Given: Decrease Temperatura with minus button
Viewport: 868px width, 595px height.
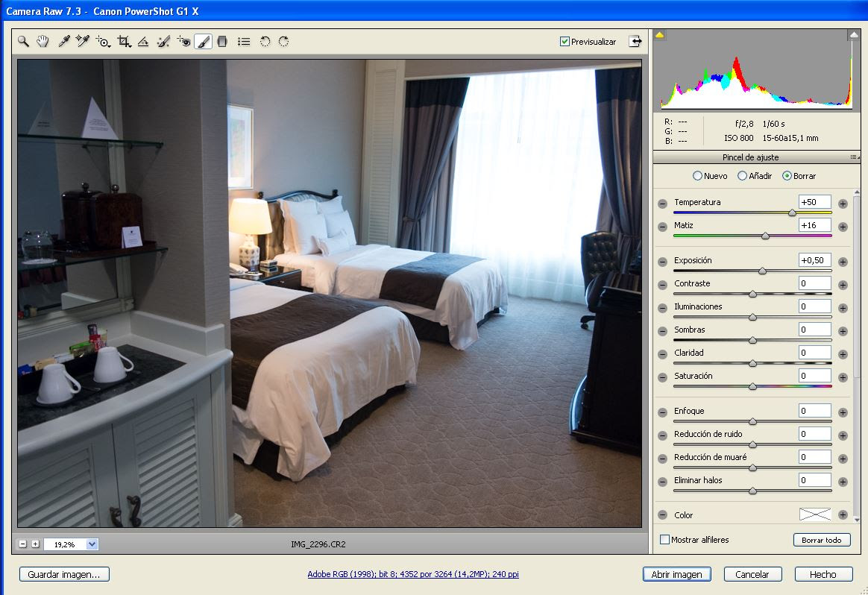Looking at the screenshot, I should coord(663,204).
